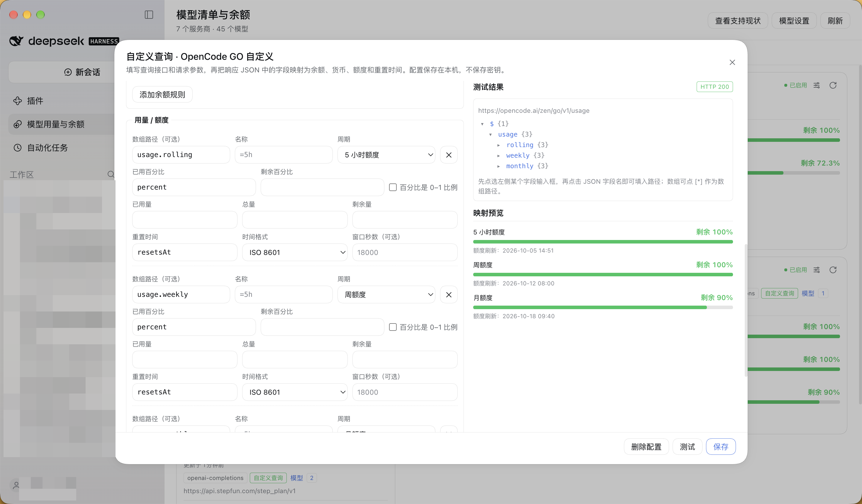The height and width of the screenshot is (504, 862).
Task: Click the user avatar icon
Action: click(16, 485)
